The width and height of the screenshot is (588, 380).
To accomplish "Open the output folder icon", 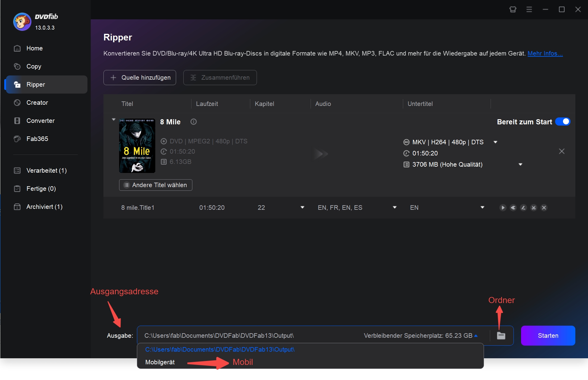I will point(501,336).
